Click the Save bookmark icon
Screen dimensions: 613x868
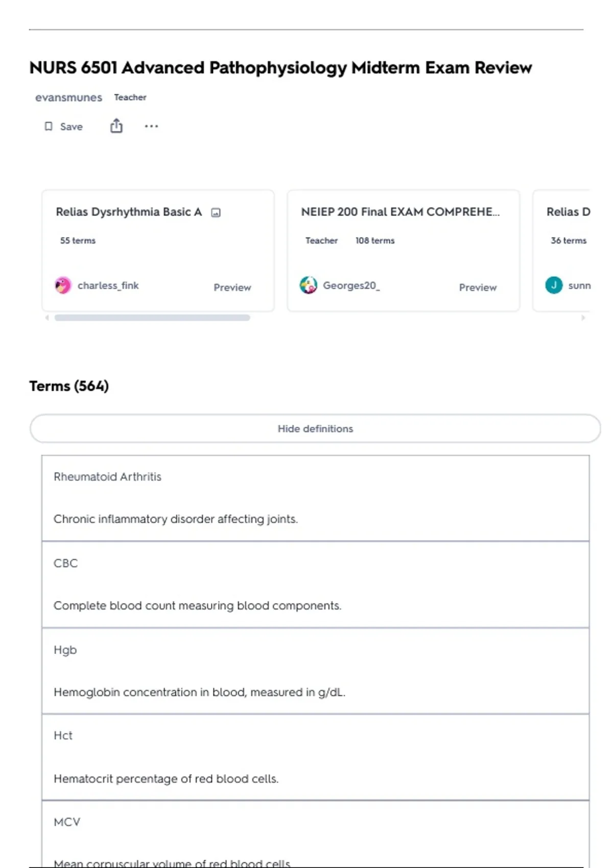click(49, 126)
